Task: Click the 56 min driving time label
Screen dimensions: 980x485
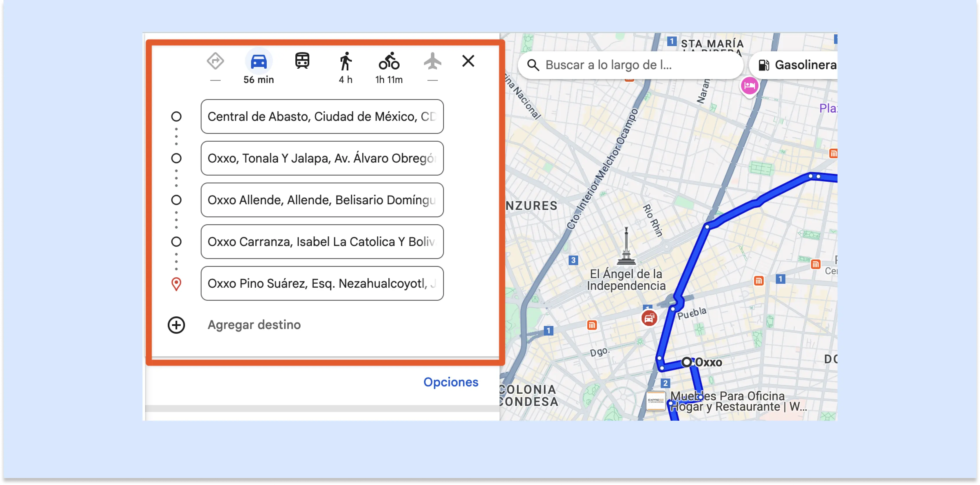Action: point(259,80)
